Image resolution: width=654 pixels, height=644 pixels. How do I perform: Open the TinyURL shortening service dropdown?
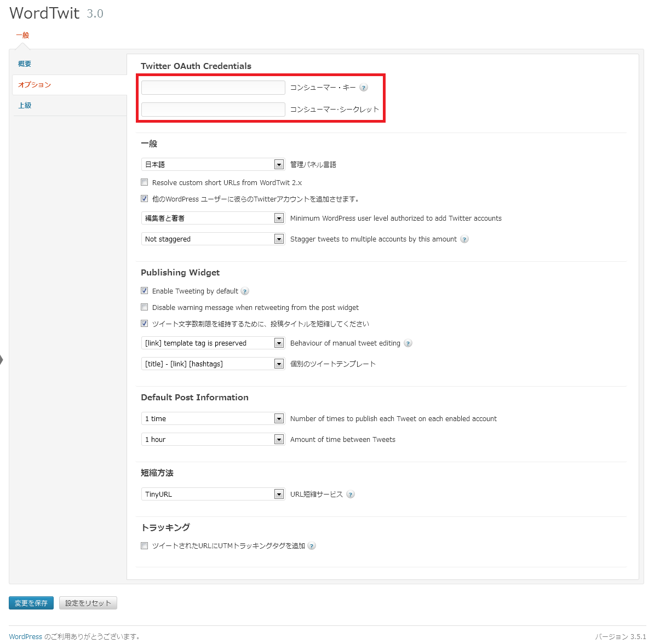coord(213,495)
